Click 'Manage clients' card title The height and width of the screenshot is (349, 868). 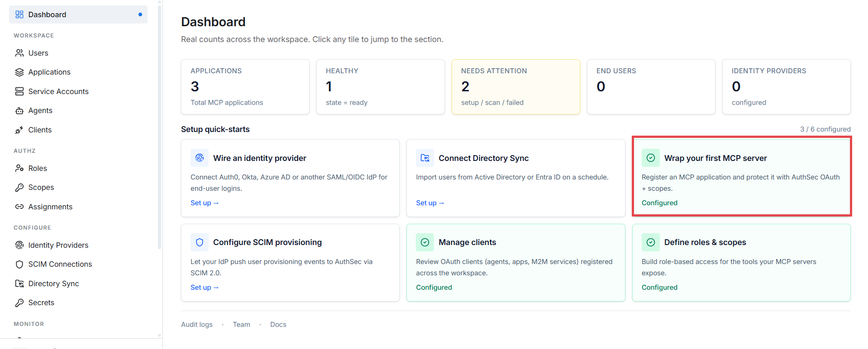pyautogui.click(x=467, y=242)
